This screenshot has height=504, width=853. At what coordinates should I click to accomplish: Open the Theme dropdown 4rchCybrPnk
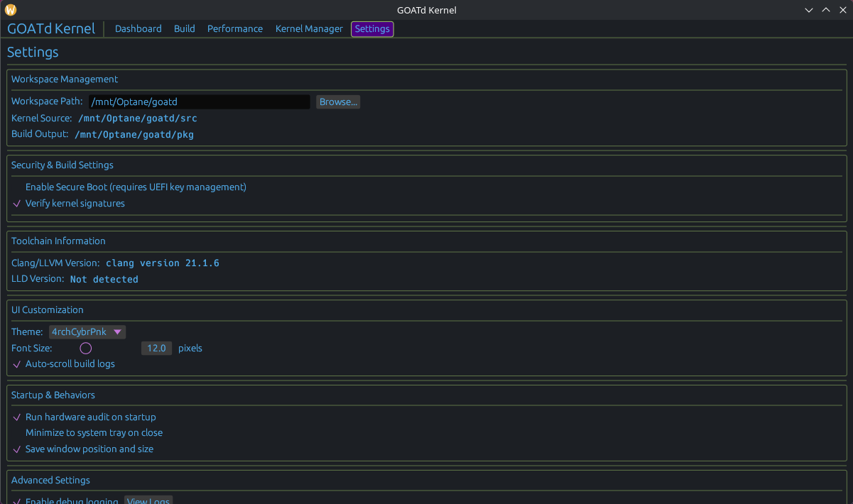tap(87, 332)
